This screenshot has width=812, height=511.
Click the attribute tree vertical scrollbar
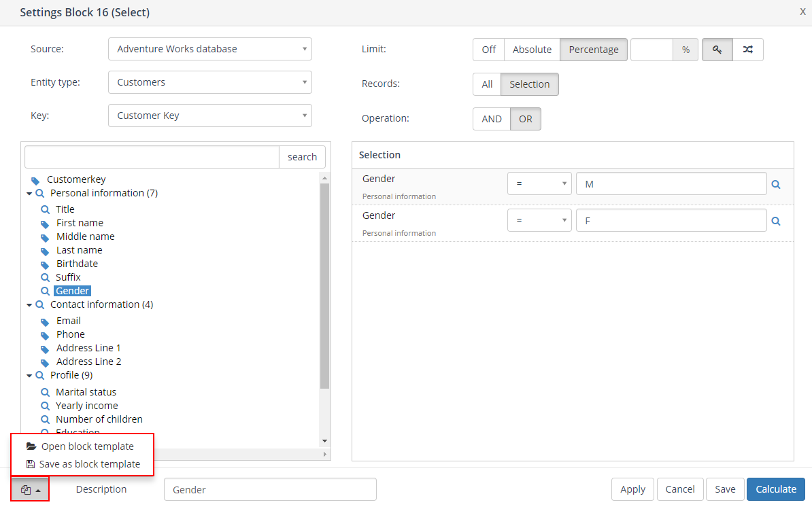pyautogui.click(x=324, y=285)
